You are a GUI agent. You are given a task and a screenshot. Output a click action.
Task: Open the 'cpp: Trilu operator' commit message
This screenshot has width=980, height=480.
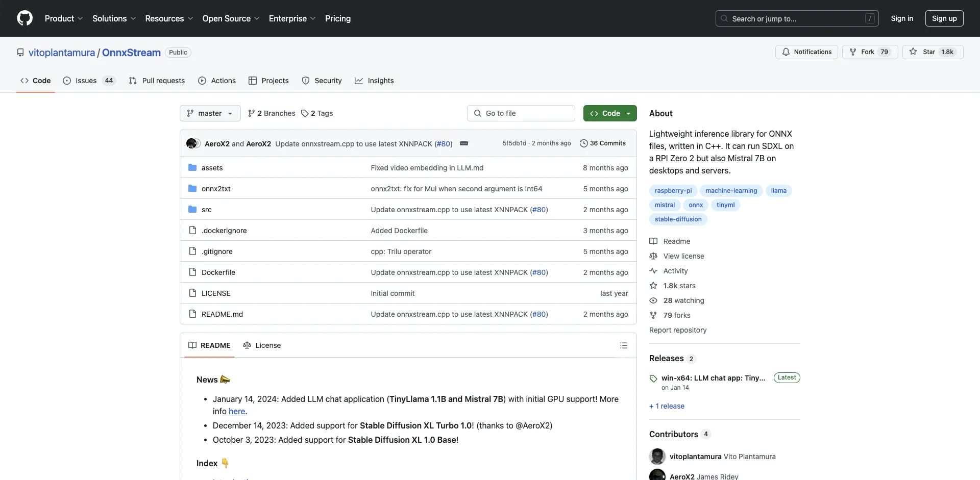click(x=401, y=251)
